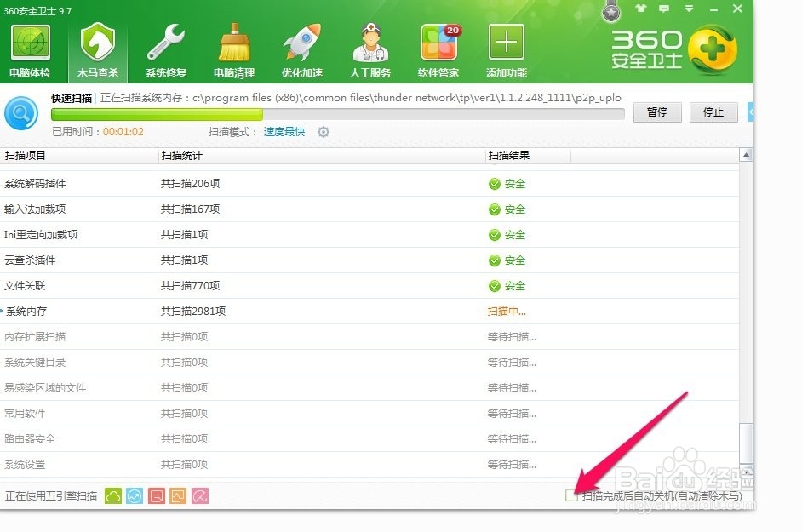Viewport: 802px width, 532px height.
Task: Click the blue engine icon
Action: point(135,495)
